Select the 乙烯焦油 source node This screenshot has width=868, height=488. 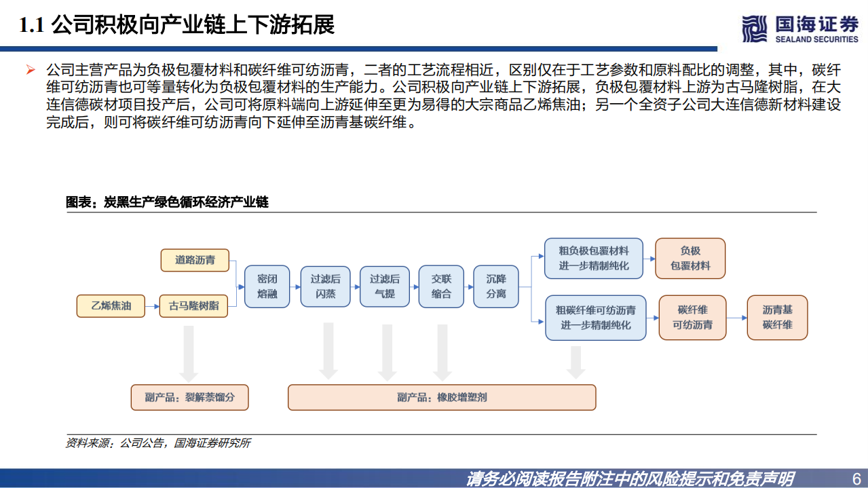point(110,306)
